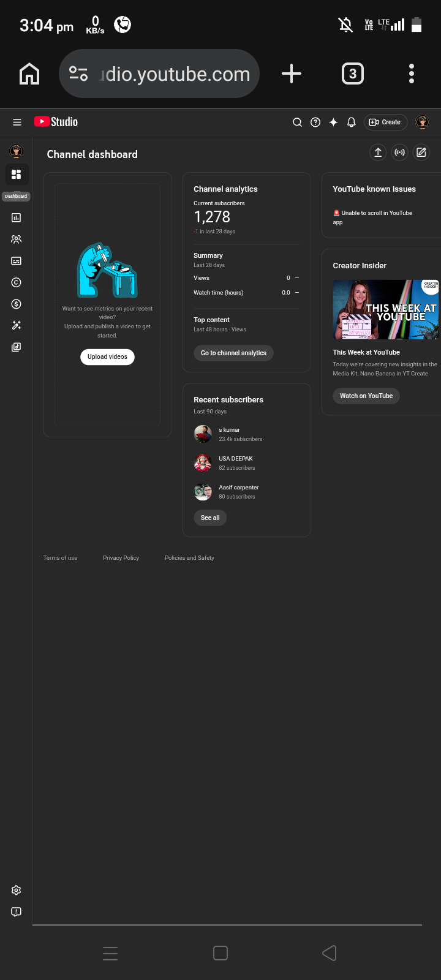Click s kumar's avatar

[203, 434]
